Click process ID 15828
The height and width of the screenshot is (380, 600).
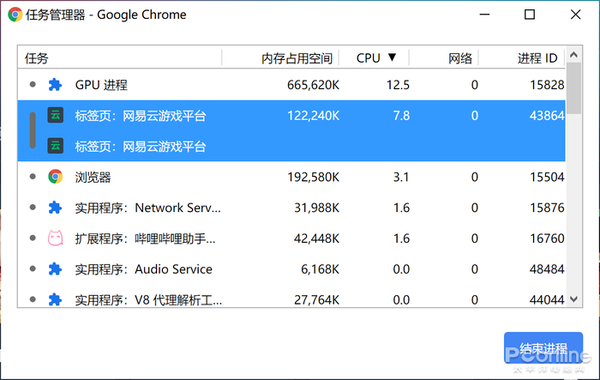pyautogui.click(x=547, y=85)
